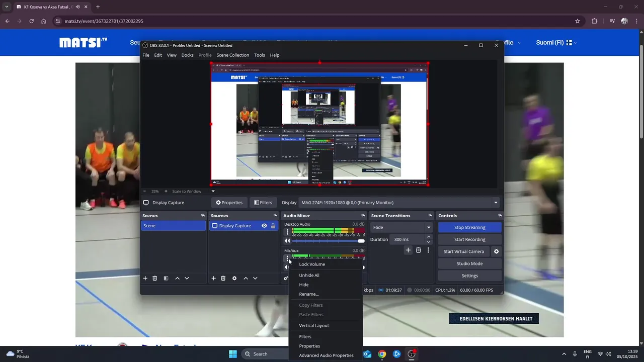Pop out the Scenes dock
Image resolution: width=644 pixels, height=362 pixels.
coord(203,216)
